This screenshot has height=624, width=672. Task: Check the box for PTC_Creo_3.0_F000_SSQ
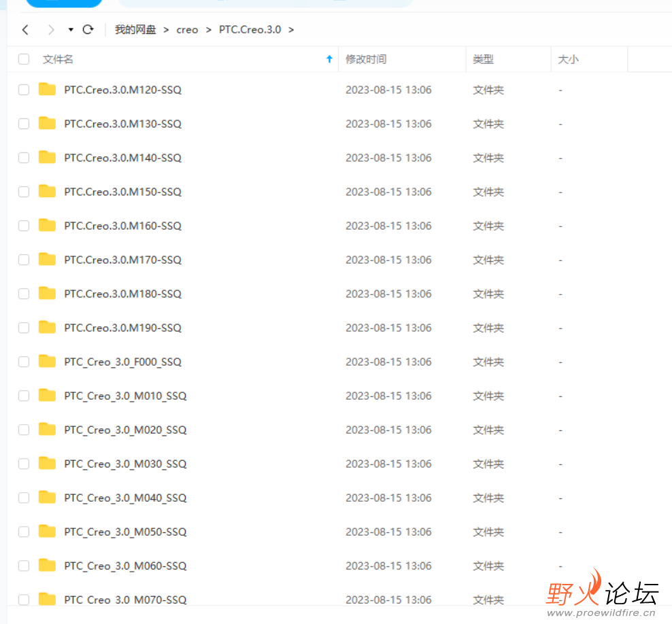pos(24,362)
